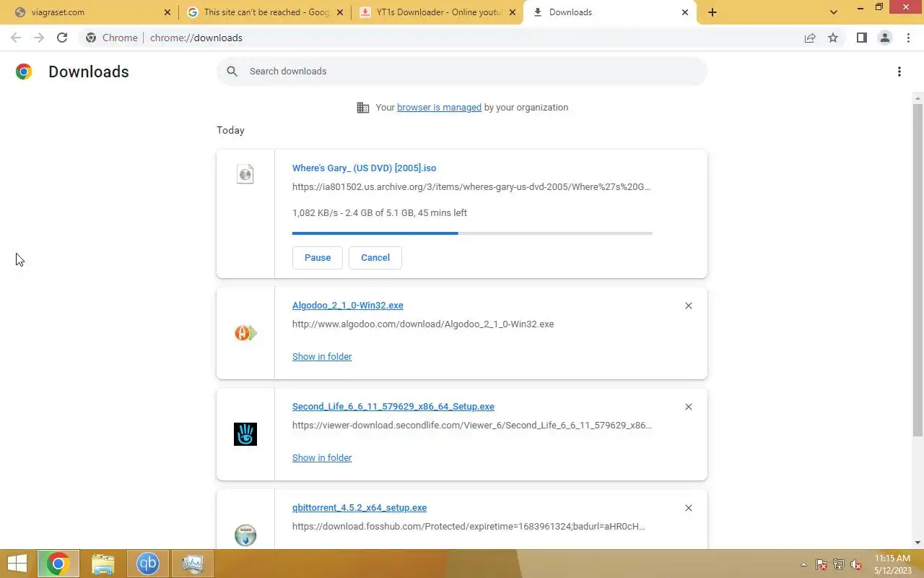Open Algodoo_2_1_0-Win32.exe link

pyautogui.click(x=348, y=306)
